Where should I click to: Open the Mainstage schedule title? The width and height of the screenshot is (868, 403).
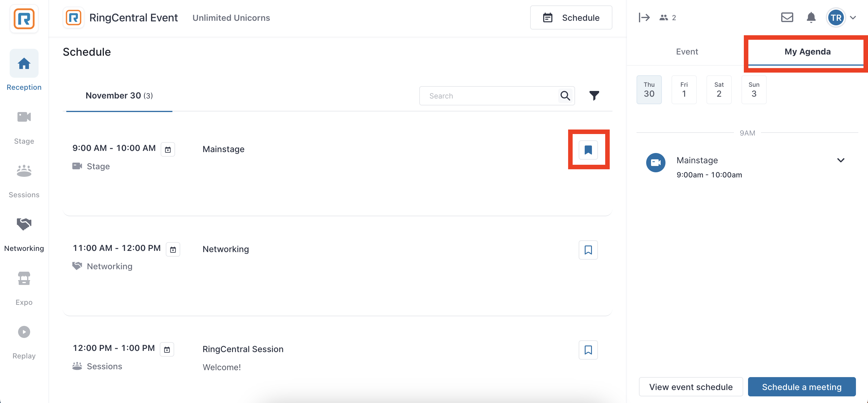point(223,149)
